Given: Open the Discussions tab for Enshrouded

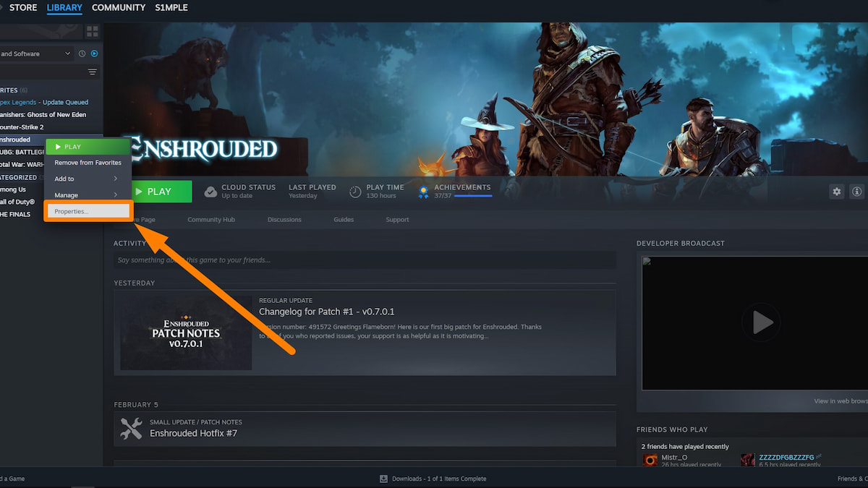Looking at the screenshot, I should click(284, 219).
